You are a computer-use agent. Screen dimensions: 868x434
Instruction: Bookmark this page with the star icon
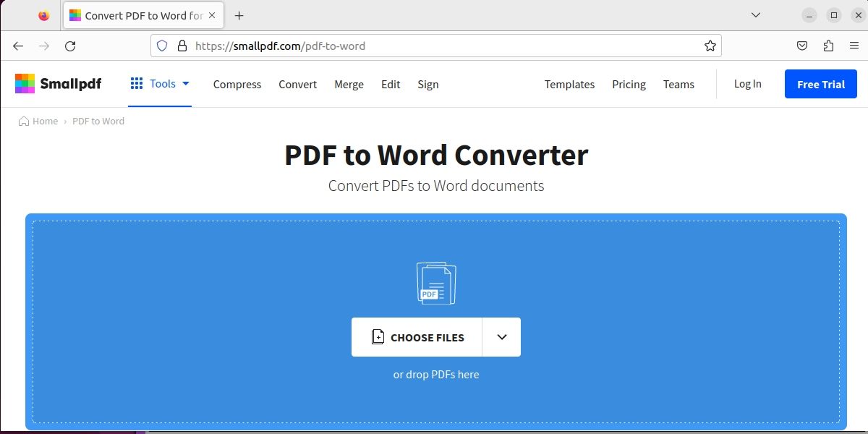(710, 45)
